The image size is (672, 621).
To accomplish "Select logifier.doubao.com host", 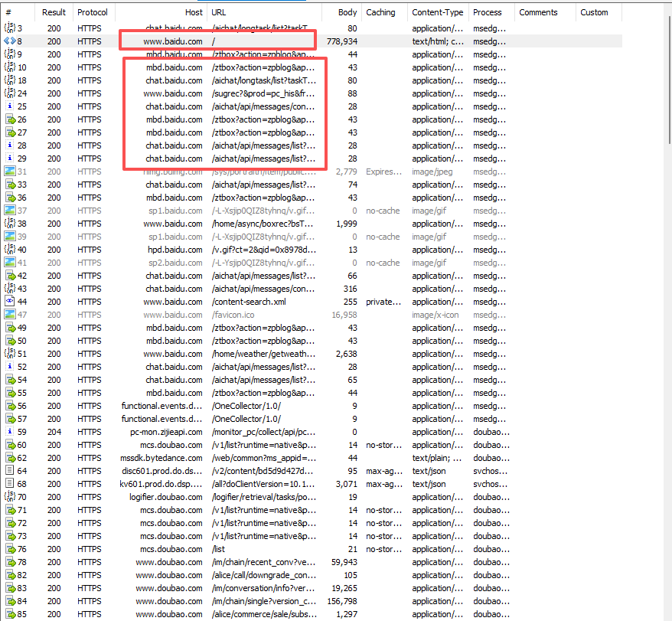I will click(x=166, y=497).
